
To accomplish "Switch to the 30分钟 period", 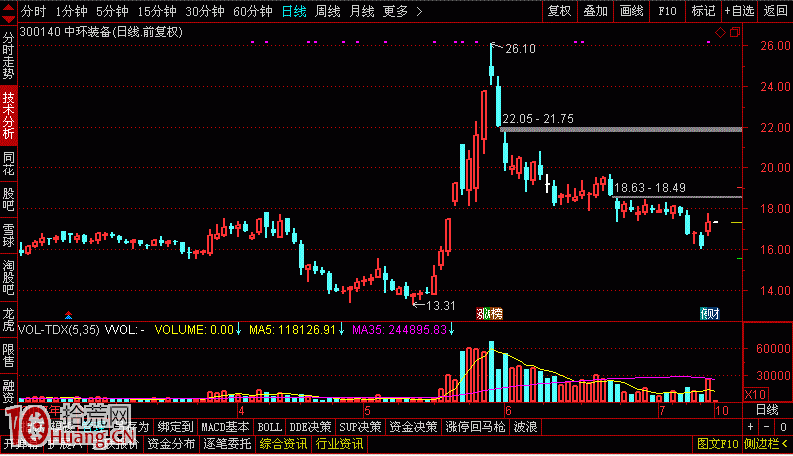I will point(205,11).
